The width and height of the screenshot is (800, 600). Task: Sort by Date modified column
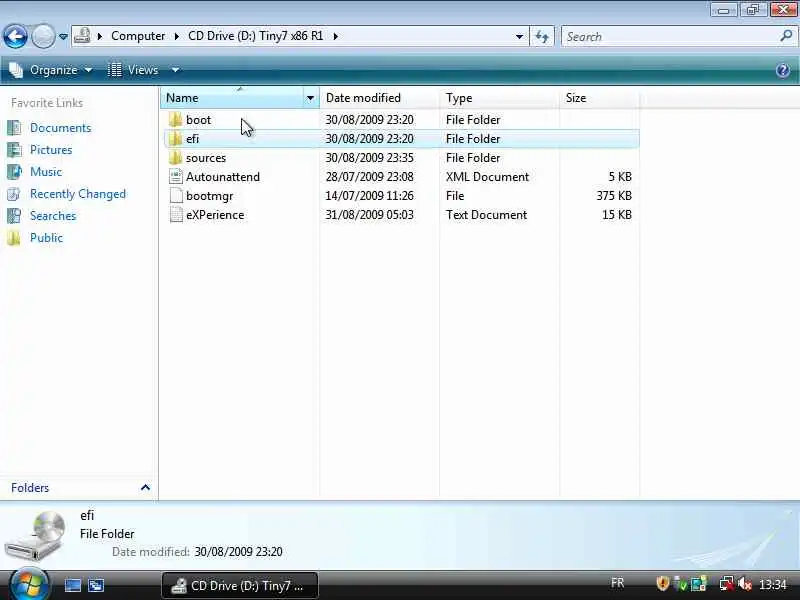pos(379,98)
